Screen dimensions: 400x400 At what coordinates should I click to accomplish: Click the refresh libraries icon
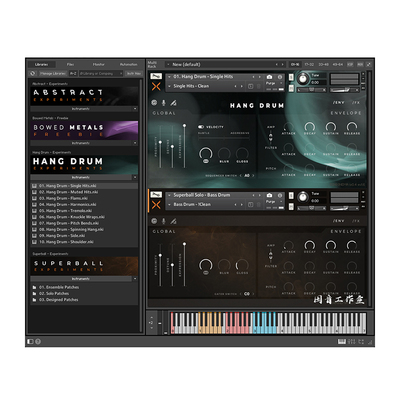pos(32,73)
